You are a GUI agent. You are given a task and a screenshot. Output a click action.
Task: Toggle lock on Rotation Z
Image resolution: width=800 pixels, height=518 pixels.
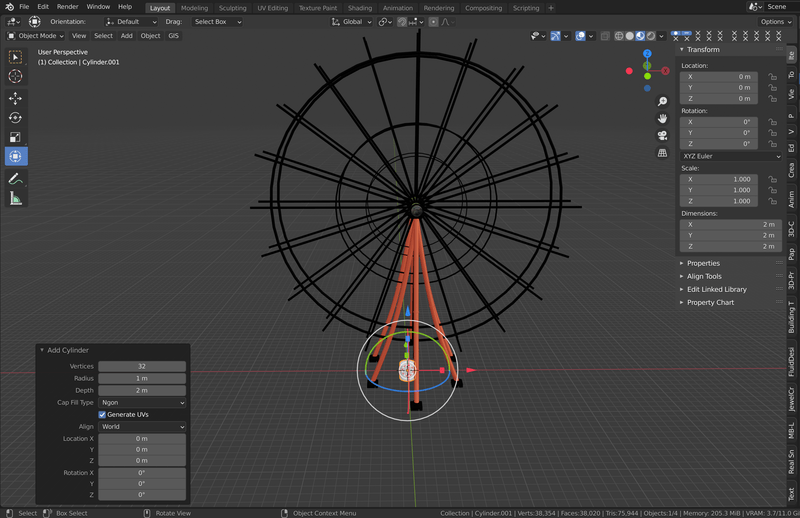pos(772,144)
